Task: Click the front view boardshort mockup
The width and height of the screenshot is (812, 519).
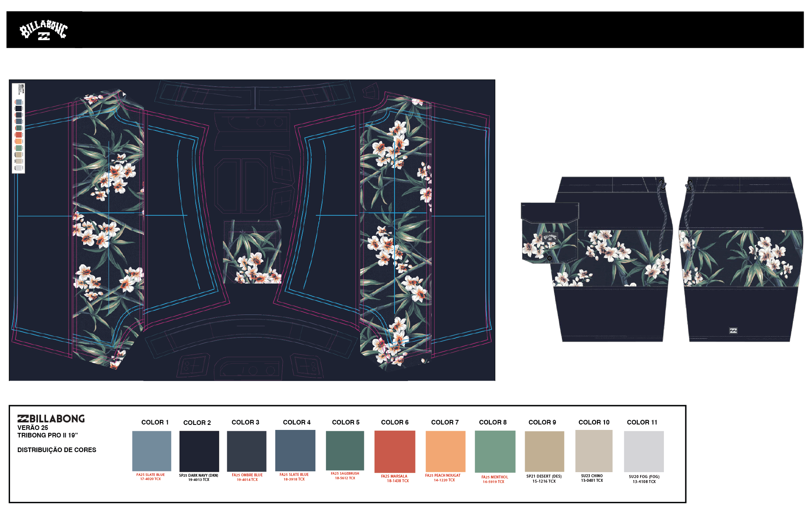Action: pyautogui.click(x=597, y=259)
